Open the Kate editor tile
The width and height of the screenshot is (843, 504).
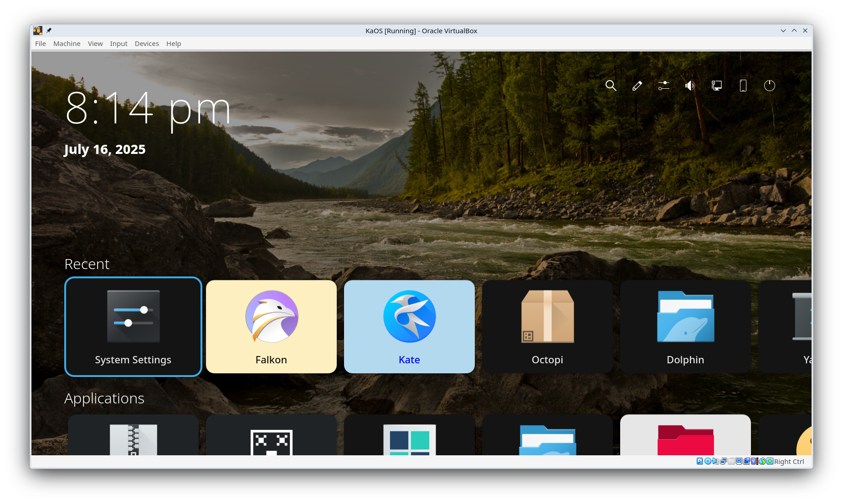409,326
